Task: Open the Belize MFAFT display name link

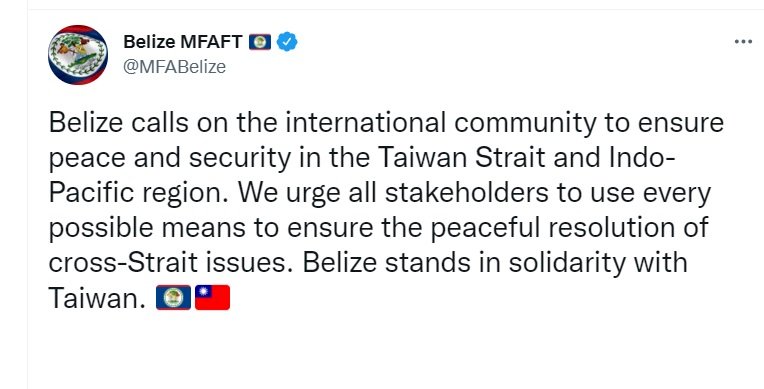Action: coord(183,42)
